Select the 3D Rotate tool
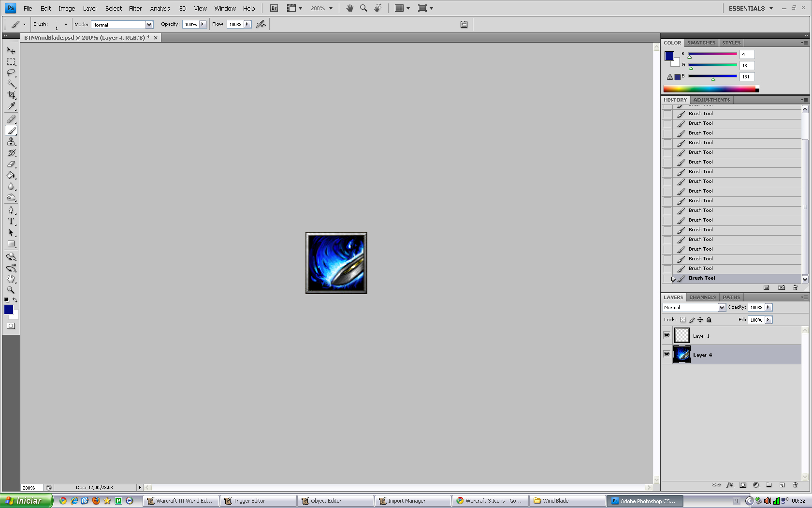Screen dimensions: 812x508 (11, 256)
